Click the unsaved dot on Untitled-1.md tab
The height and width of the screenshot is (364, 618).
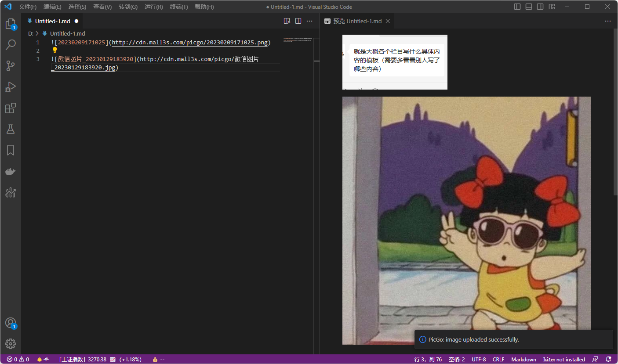[76, 21]
